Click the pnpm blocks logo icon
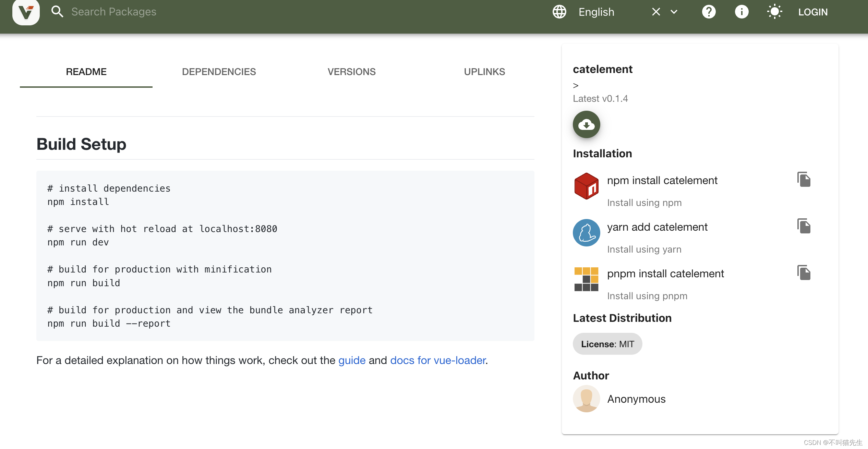868x449 pixels. point(587,279)
